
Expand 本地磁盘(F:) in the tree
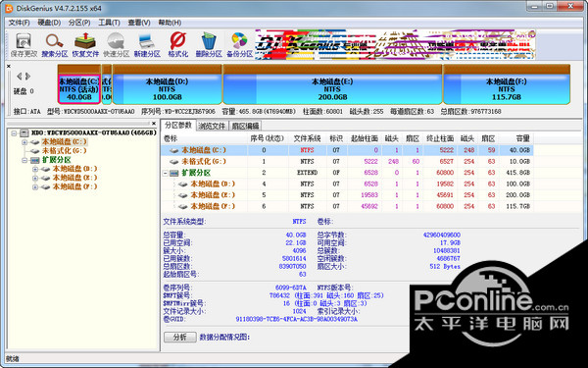click(35, 187)
